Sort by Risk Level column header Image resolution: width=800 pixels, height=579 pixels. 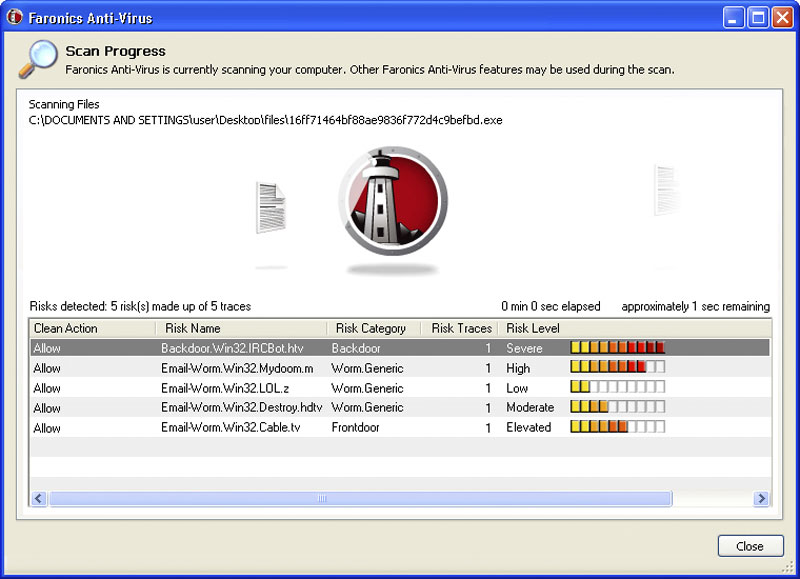[x=635, y=328]
